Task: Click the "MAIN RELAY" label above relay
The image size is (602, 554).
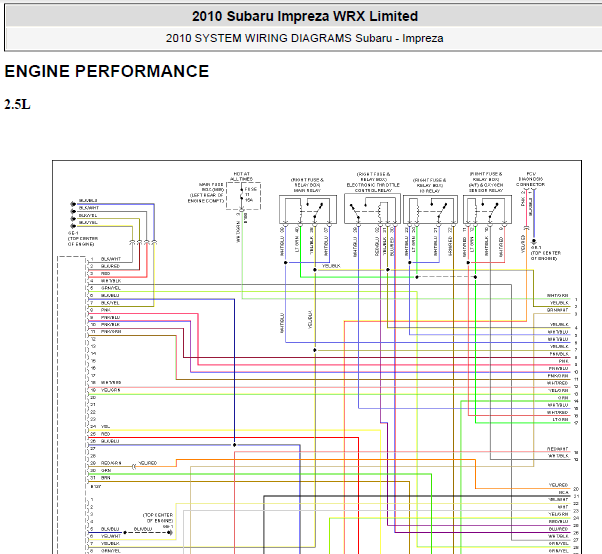Action: click(308, 190)
